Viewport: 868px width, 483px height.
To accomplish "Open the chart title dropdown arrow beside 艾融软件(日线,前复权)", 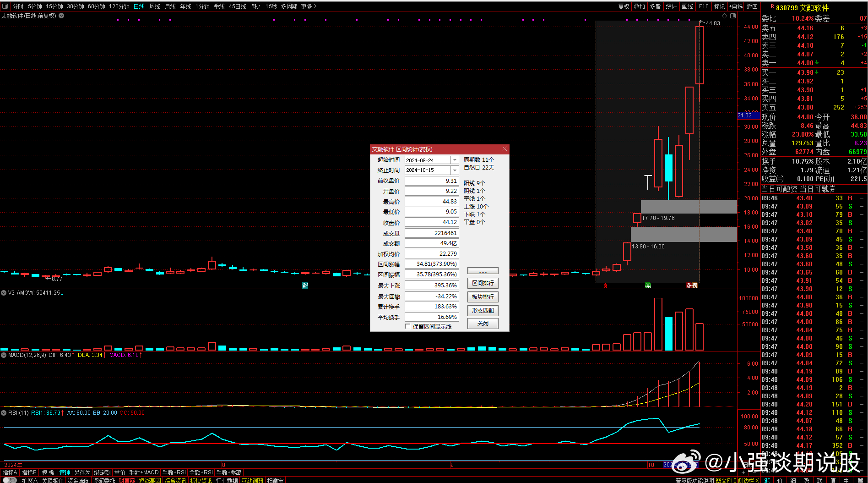I will [x=61, y=16].
